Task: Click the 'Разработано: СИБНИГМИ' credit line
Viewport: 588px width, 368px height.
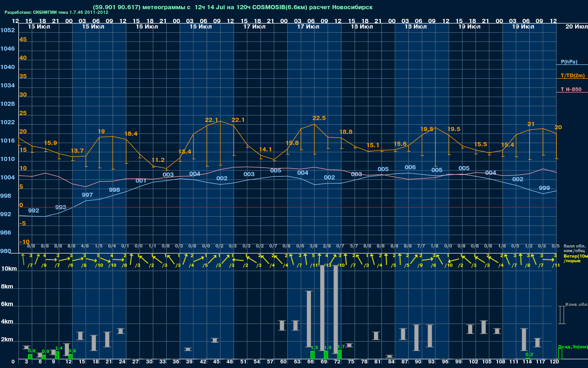Action: [57, 12]
